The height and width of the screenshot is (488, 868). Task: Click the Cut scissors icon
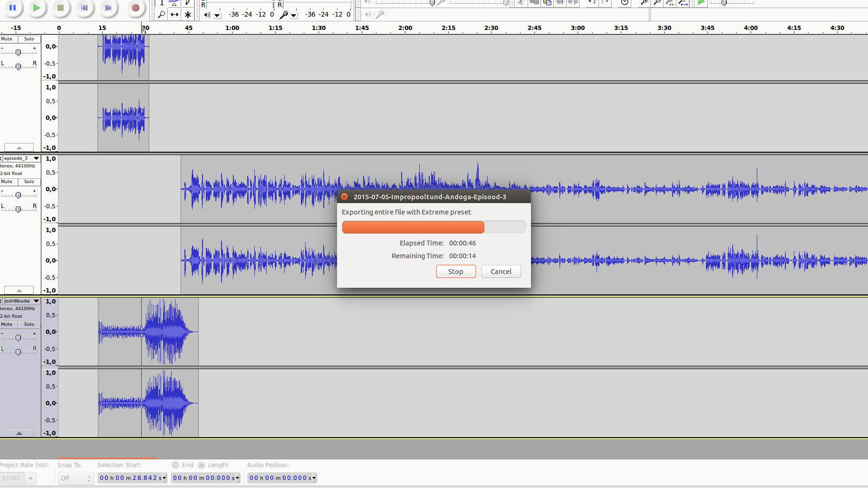point(521,2)
